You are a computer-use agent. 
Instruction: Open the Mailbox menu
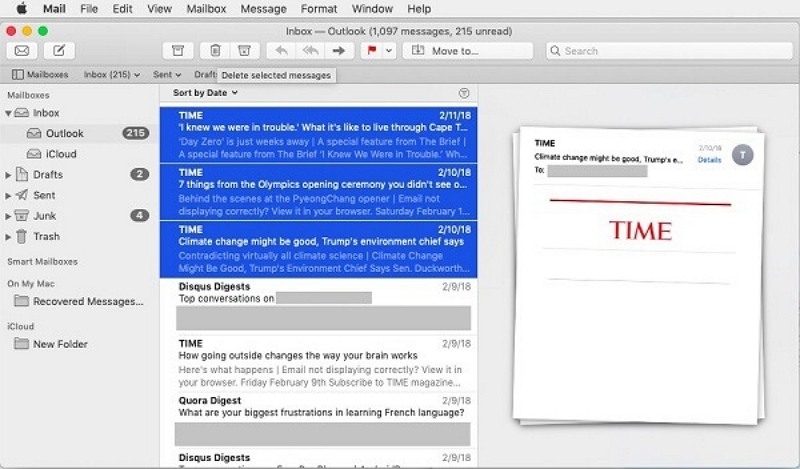click(x=206, y=9)
